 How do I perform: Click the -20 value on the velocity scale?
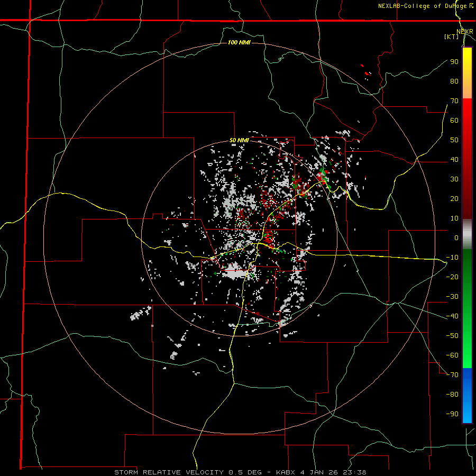tap(452, 277)
